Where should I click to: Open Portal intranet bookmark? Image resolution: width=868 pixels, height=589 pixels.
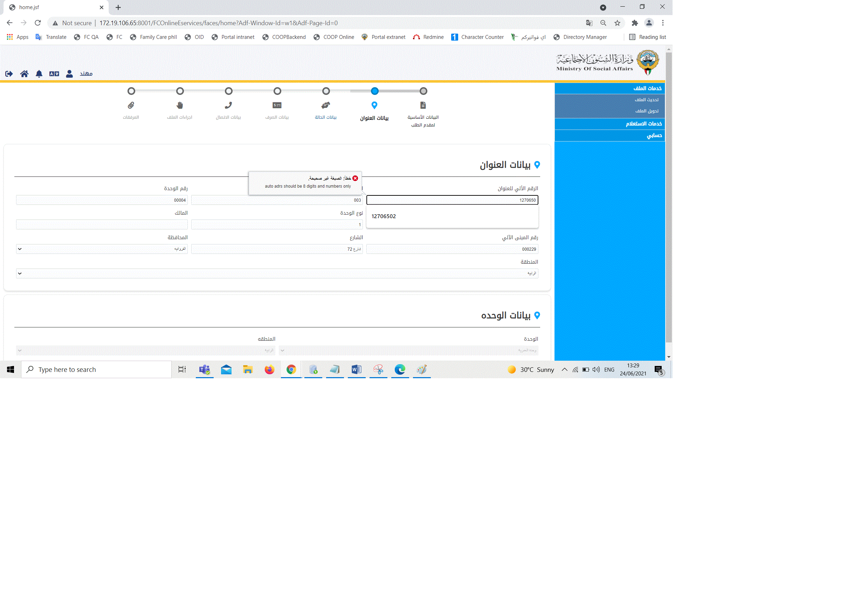pyautogui.click(x=233, y=37)
